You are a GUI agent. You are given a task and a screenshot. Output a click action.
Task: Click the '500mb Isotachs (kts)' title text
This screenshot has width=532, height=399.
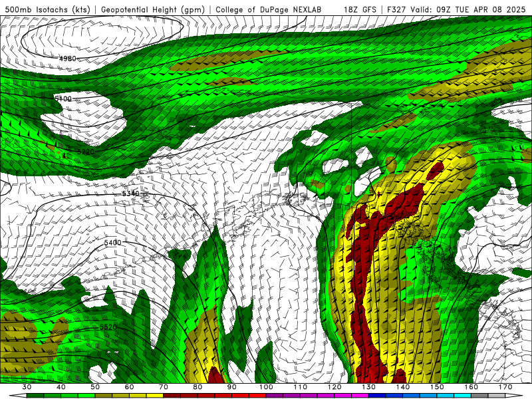tap(47, 9)
